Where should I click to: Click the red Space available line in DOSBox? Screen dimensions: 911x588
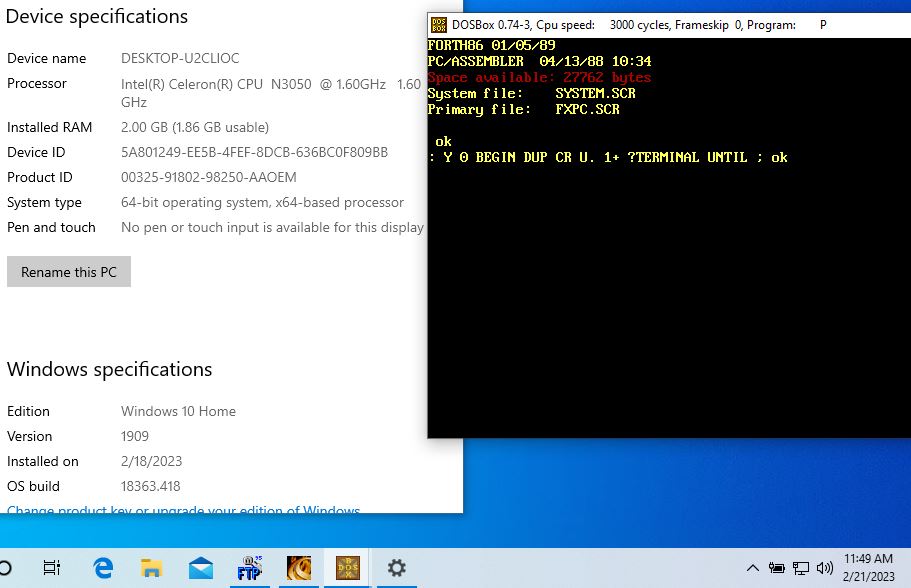[539, 78]
